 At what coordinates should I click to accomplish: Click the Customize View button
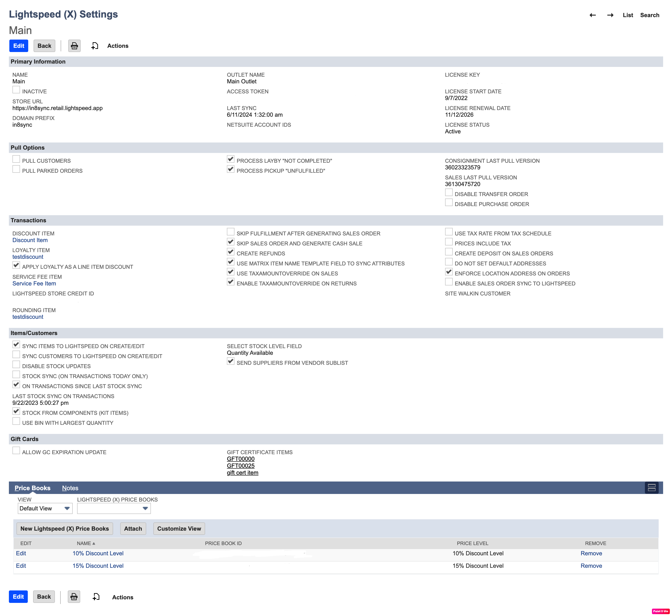179,529
